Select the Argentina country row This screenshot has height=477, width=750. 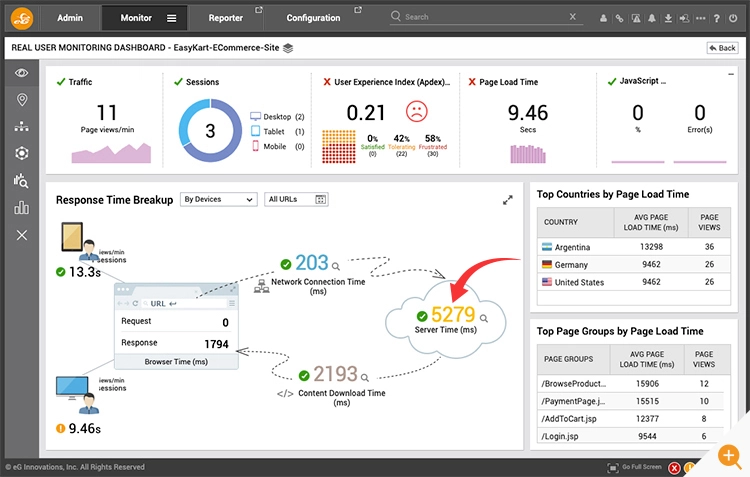[634, 247]
